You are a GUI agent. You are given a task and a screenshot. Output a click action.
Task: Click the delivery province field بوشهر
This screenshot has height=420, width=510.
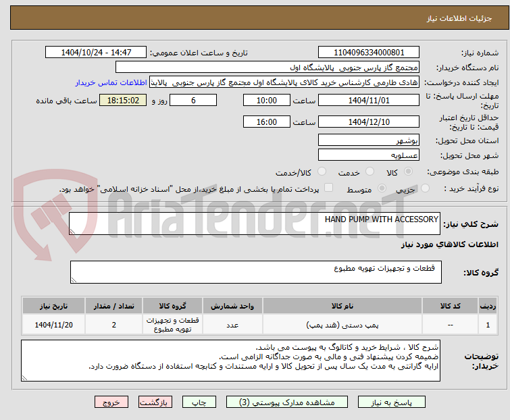point(369,140)
